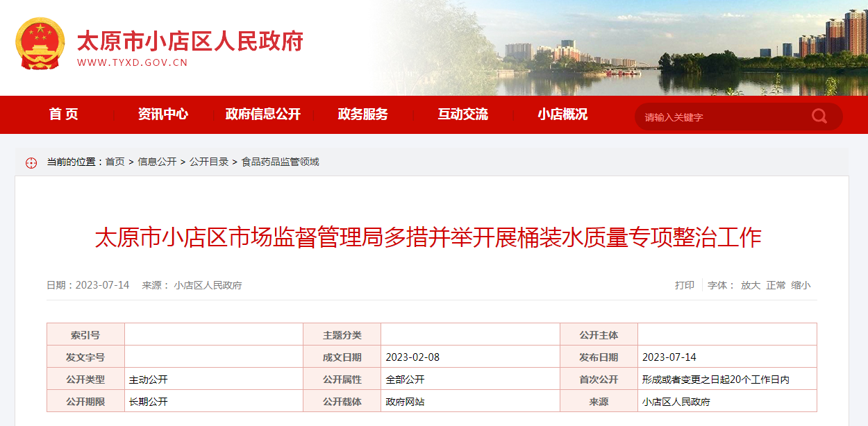
Task: Click the red location target icon
Action: coord(31,162)
